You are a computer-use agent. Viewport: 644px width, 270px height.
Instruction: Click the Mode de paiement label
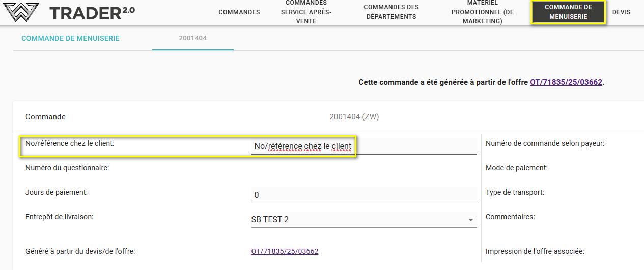(516, 168)
